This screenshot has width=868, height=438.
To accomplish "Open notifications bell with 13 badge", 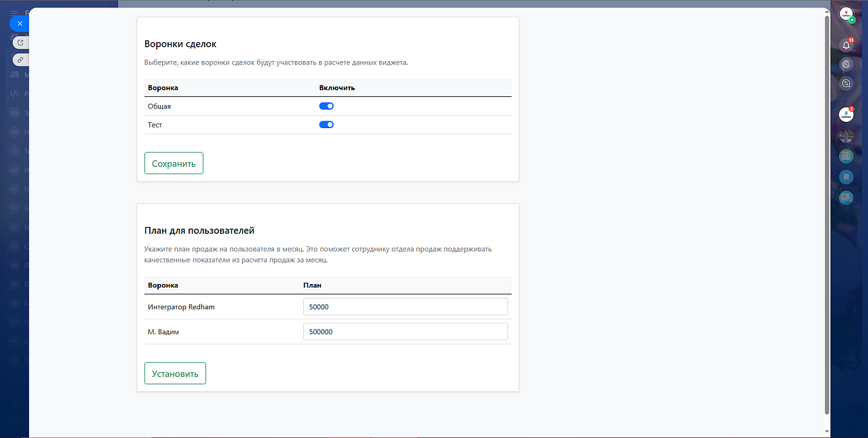I will tap(846, 45).
